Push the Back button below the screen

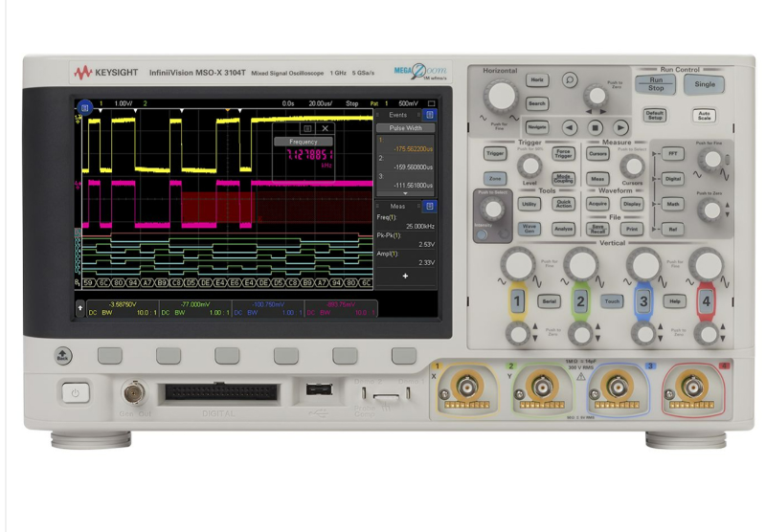pos(62,355)
